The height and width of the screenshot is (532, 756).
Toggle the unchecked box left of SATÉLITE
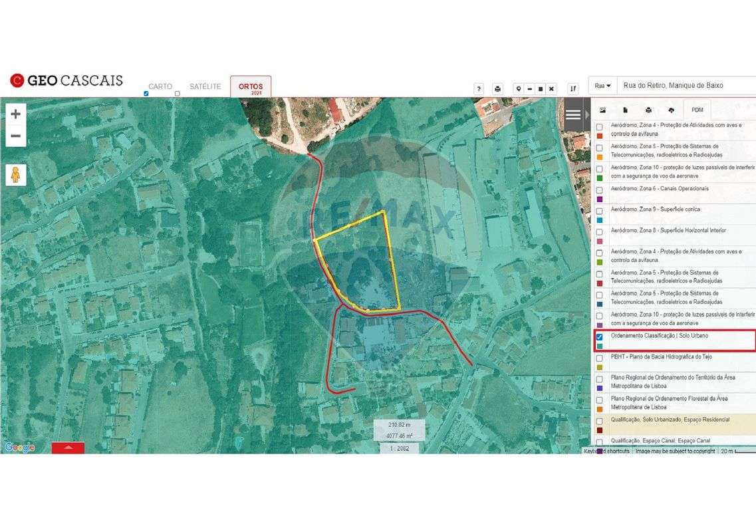178,94
